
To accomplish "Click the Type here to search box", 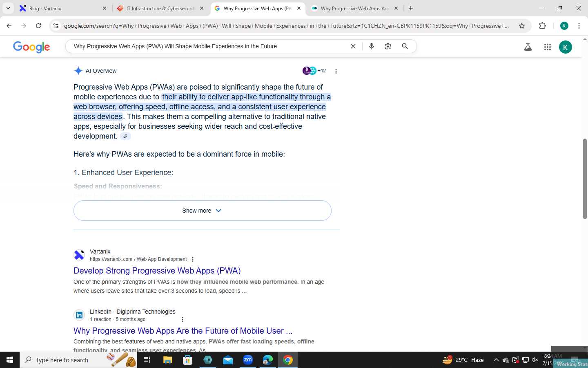I will click(x=78, y=360).
